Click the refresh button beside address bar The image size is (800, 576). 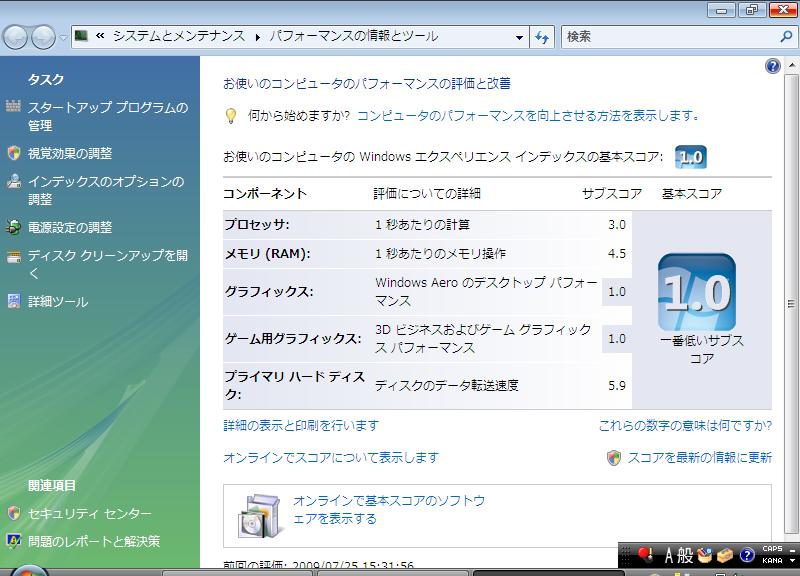(x=542, y=37)
